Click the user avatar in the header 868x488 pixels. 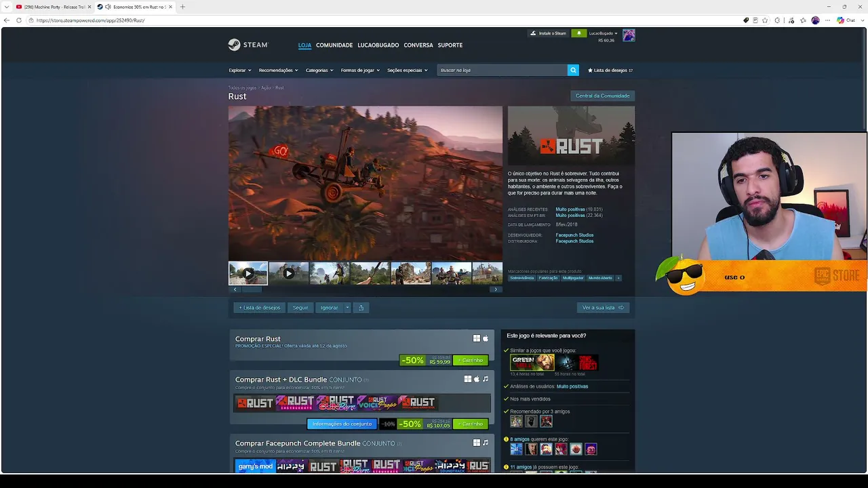click(x=629, y=35)
